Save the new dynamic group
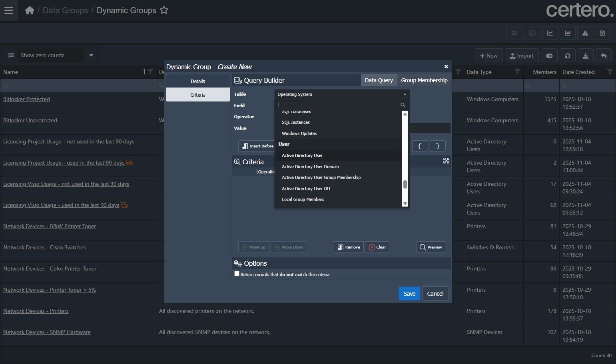This screenshot has height=364, width=616. tap(409, 294)
